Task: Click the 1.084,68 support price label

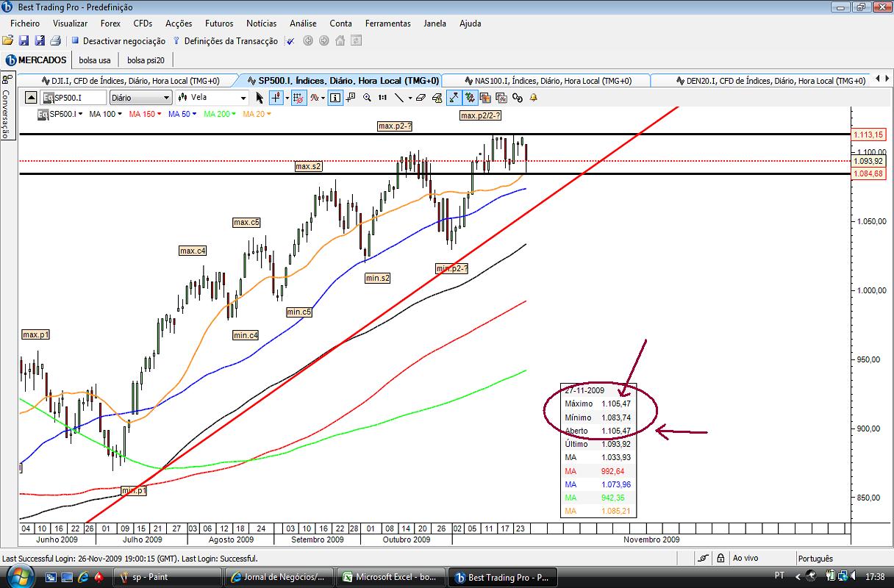Action: pyautogui.click(x=868, y=173)
